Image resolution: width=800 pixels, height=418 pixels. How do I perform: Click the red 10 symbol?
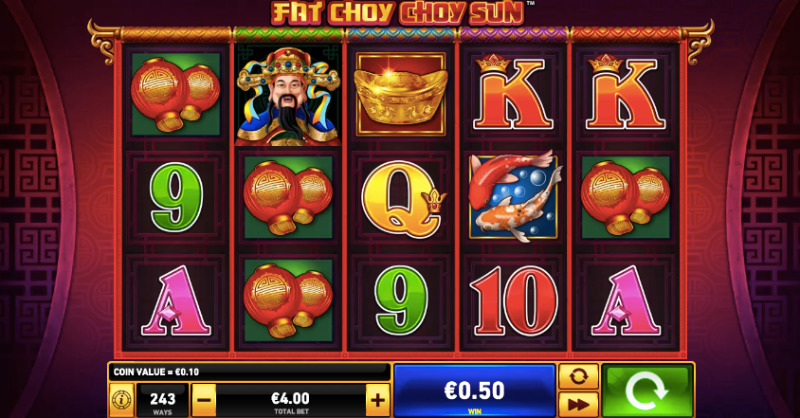pos(514,301)
